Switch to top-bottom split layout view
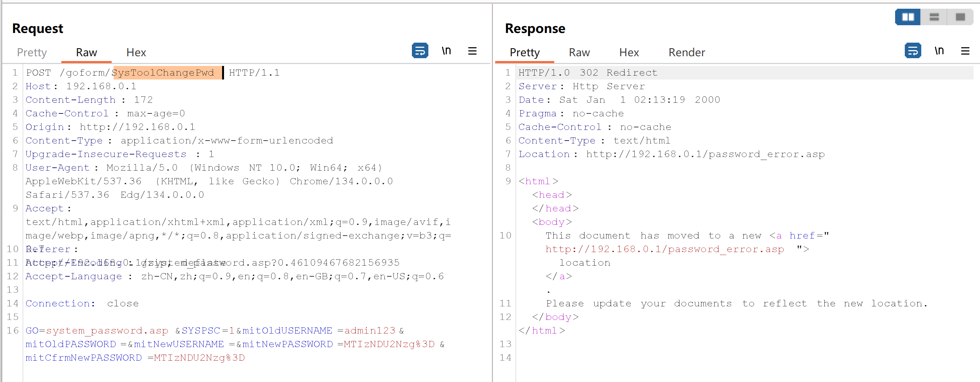 [x=934, y=17]
